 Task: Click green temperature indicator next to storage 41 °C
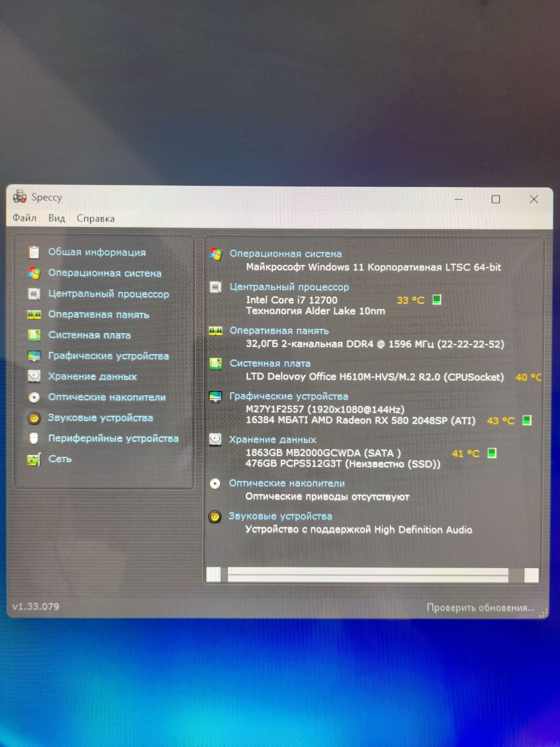coord(492,453)
